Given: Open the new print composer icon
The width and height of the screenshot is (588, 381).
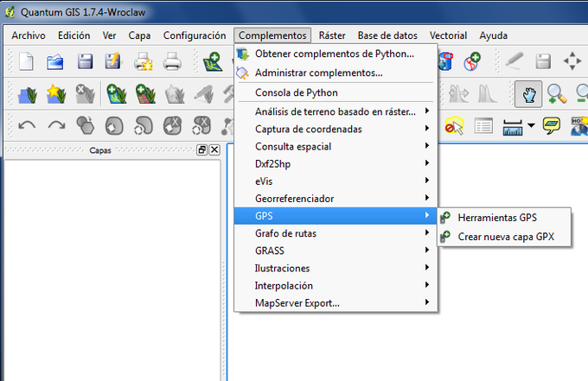Looking at the screenshot, I should coord(144,61).
